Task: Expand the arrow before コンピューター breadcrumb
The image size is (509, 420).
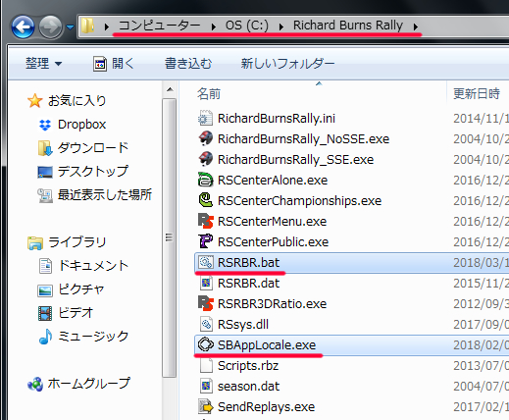Action: 107,26
